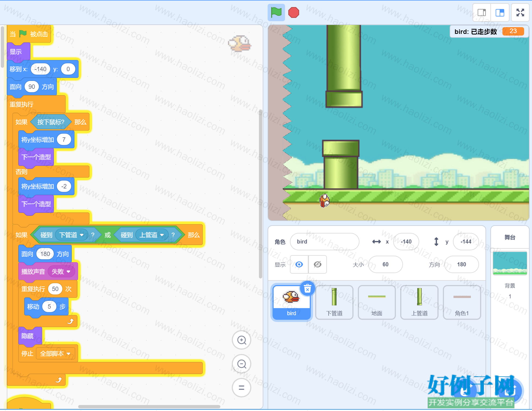The width and height of the screenshot is (532, 411).
Task: Open the 失败 sound dropdown
Action: coord(61,271)
